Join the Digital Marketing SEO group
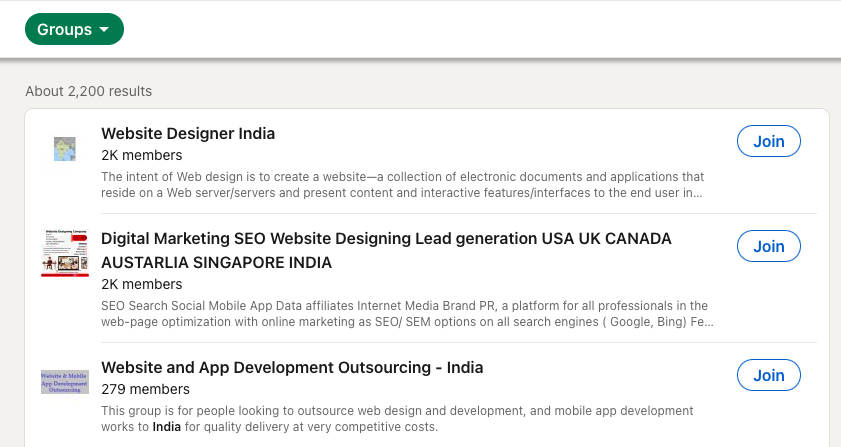The width and height of the screenshot is (841, 447). tap(768, 246)
